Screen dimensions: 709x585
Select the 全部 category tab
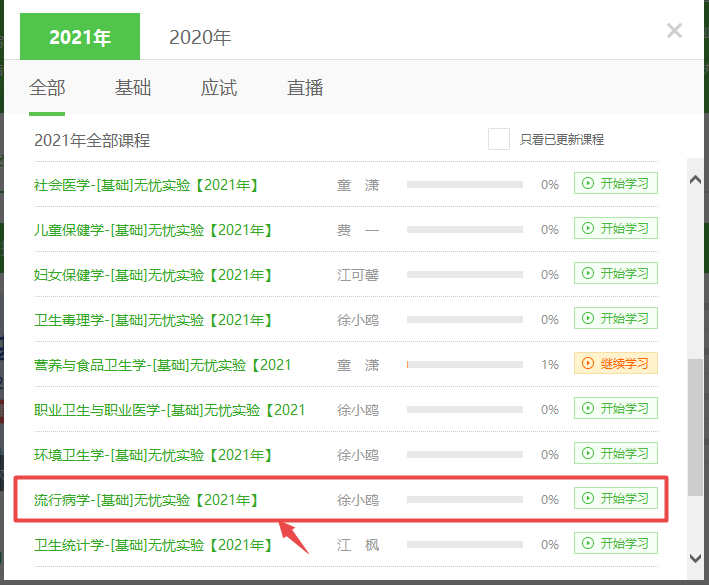(x=47, y=88)
